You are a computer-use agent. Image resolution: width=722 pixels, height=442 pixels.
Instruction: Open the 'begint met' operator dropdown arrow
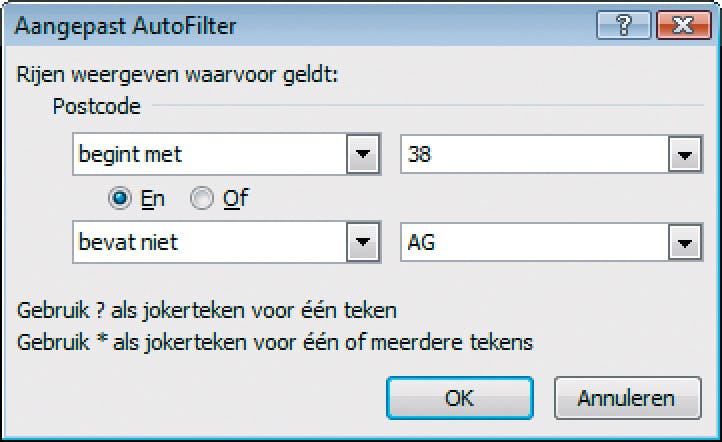pos(360,156)
